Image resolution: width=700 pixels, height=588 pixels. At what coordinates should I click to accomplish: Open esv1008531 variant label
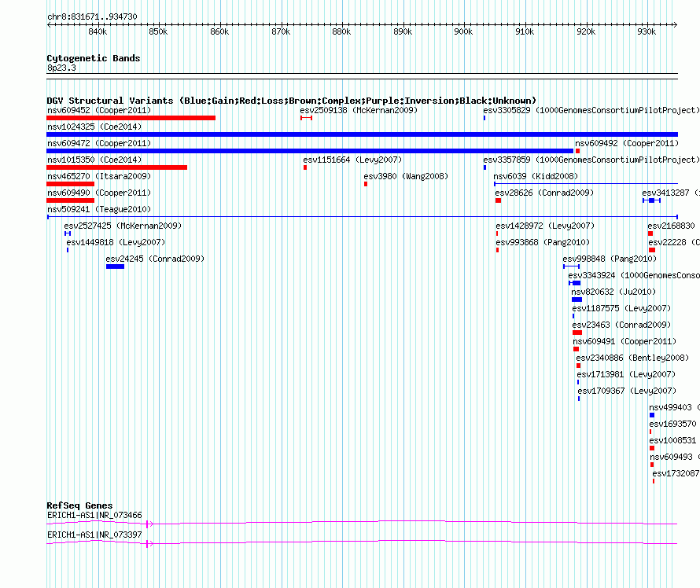(672, 440)
